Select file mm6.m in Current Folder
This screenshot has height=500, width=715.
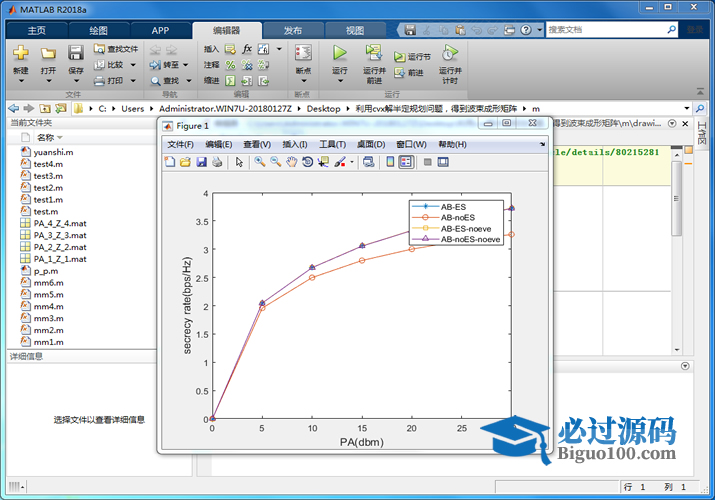pos(48,283)
